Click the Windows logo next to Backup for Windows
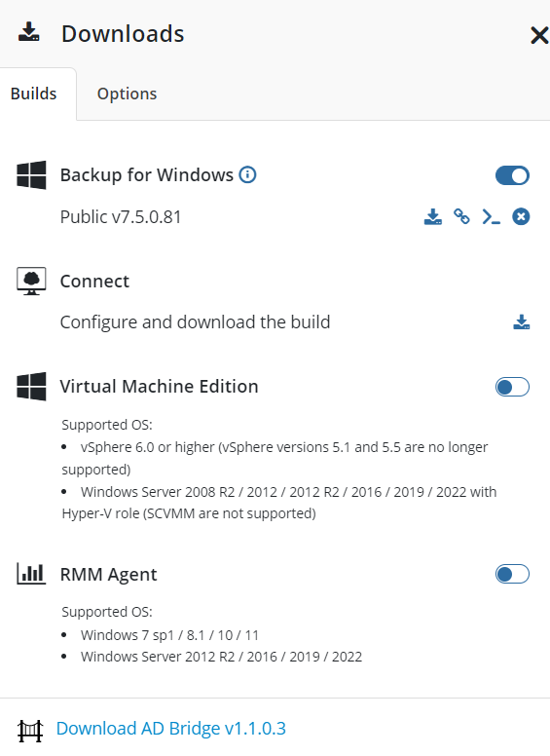Viewport: 550px width, 756px height. tap(31, 175)
